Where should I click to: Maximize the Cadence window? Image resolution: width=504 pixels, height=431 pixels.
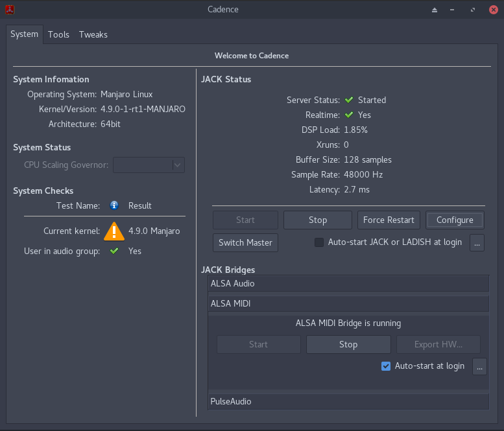[x=472, y=10]
